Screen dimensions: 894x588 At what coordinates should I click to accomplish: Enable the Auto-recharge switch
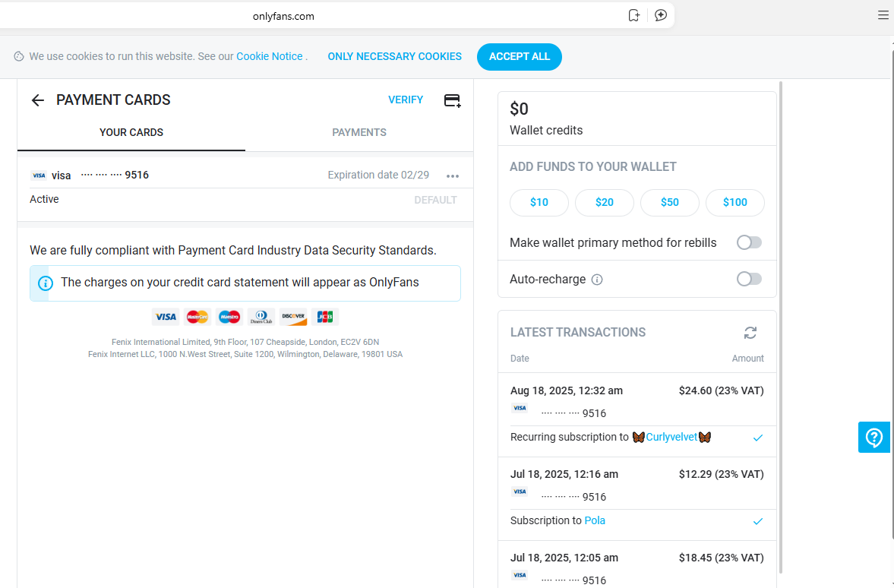click(749, 279)
